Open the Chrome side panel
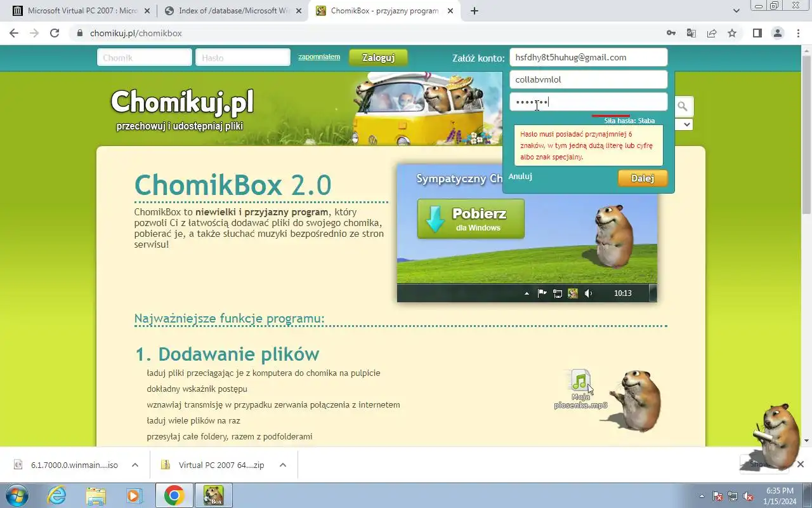 point(757,33)
